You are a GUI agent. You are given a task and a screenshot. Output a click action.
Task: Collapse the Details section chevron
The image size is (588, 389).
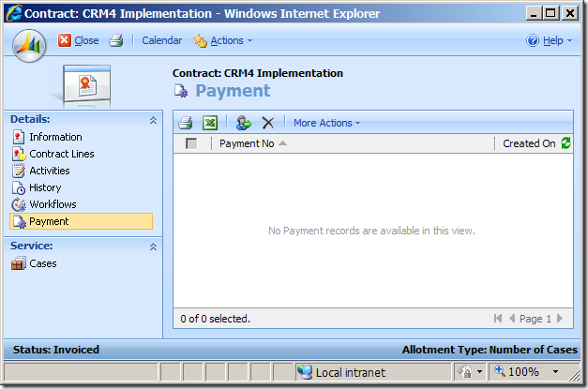pyautogui.click(x=153, y=120)
